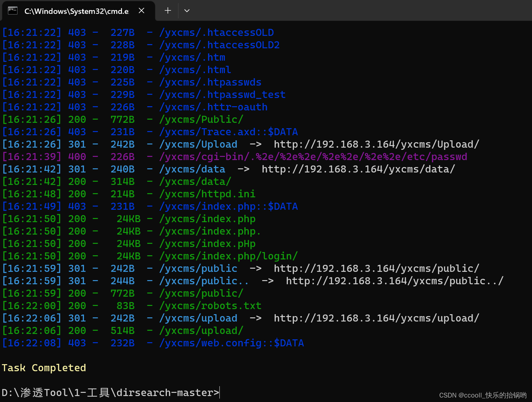
Task: Click the /yxcms/httpd.ini path
Action: [207, 194]
